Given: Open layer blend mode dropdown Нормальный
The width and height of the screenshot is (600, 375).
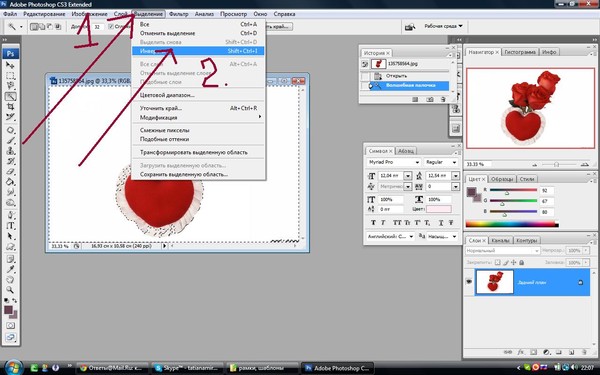Looking at the screenshot, I should (x=502, y=251).
